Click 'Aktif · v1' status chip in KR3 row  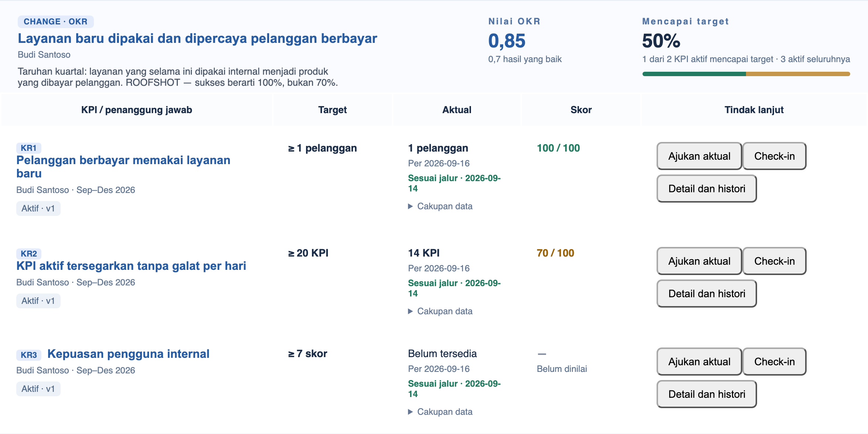(38, 389)
